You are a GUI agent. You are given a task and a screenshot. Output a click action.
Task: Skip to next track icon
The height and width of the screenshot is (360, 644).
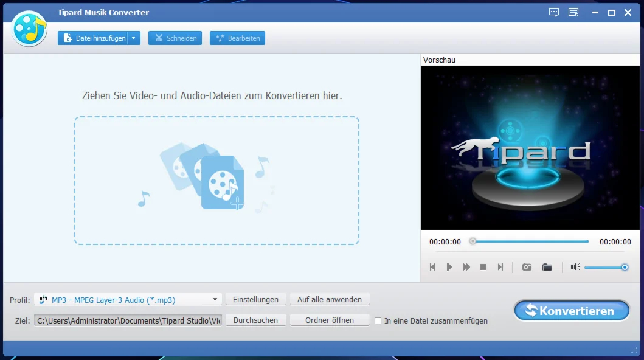pyautogui.click(x=500, y=267)
